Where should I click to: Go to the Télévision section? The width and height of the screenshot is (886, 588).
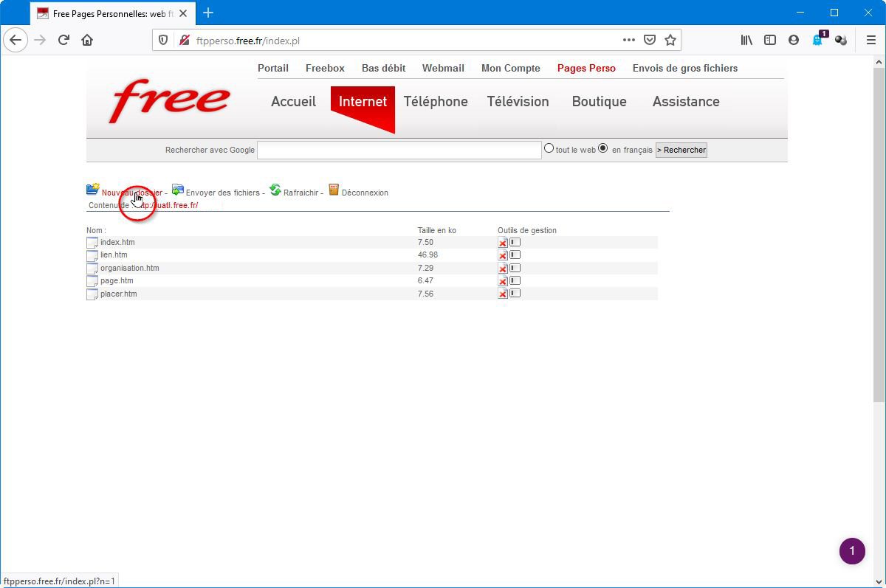518,102
